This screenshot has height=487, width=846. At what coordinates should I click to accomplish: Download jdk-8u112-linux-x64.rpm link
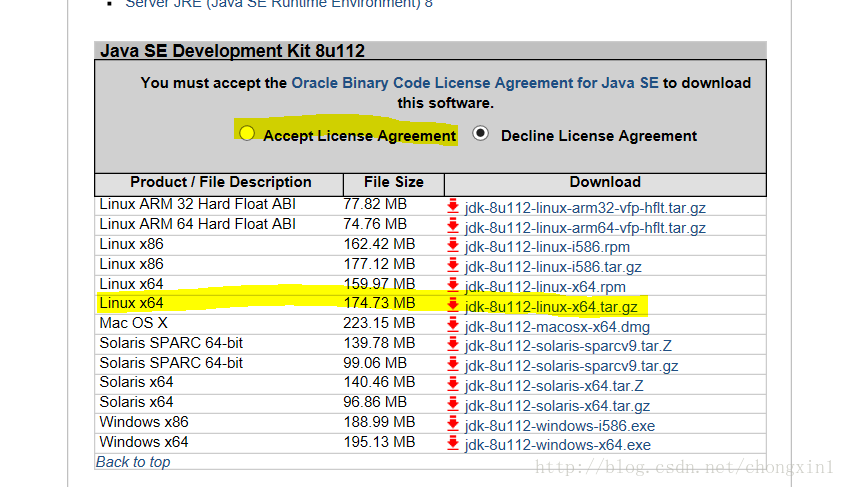point(545,287)
